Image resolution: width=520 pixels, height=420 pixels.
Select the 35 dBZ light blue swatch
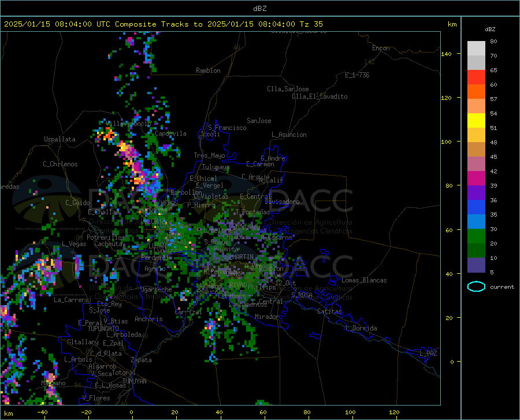pos(476,222)
